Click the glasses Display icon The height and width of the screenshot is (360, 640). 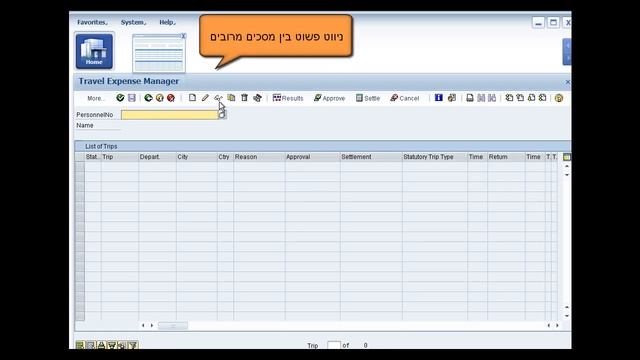coord(218,98)
